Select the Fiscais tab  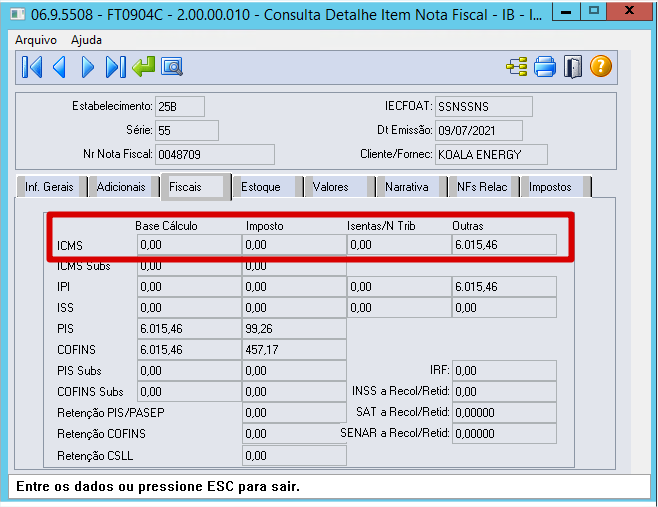[x=196, y=187]
